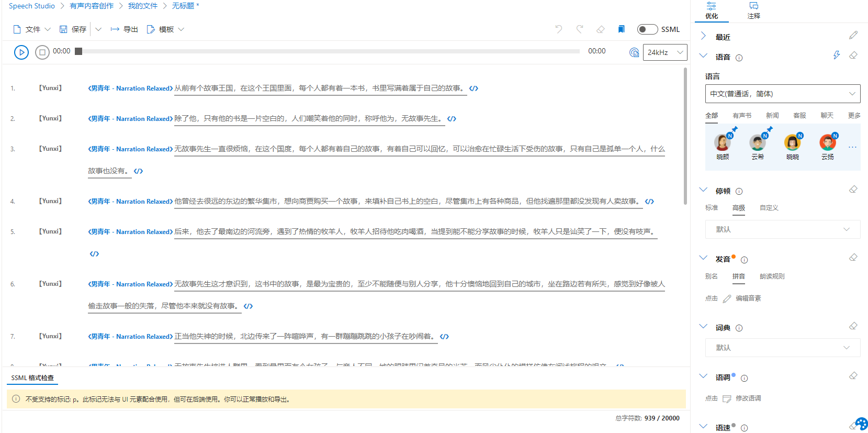Viewport: 868px width, 433px height.
Task: Click the 停顿 info icon
Action: pos(739,192)
